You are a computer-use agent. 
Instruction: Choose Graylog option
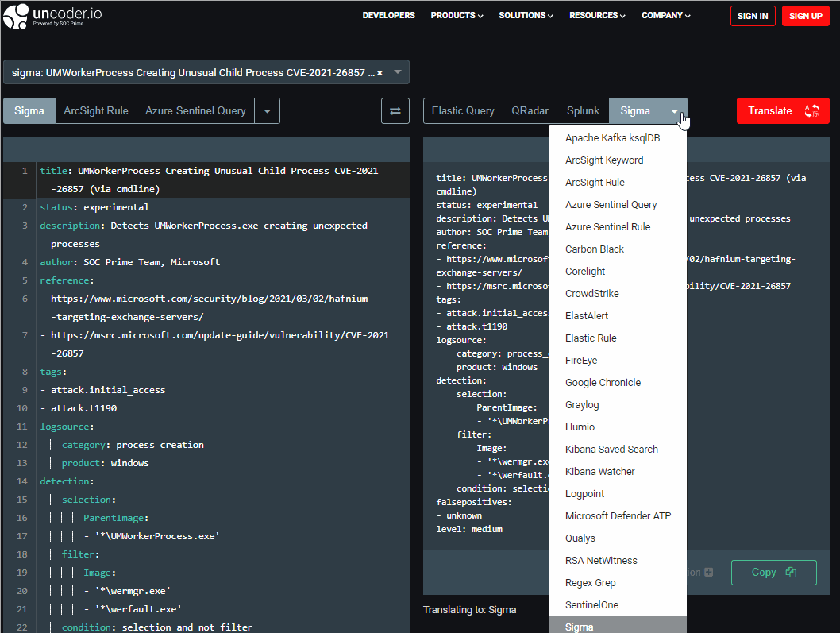tap(618, 405)
